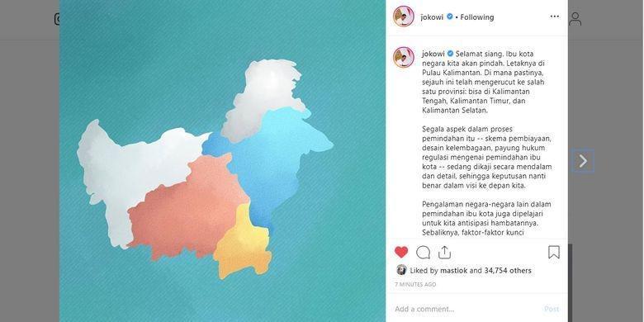This screenshot has height=322, width=644.
Task: Open the three-dot more options menu
Action: [555, 17]
